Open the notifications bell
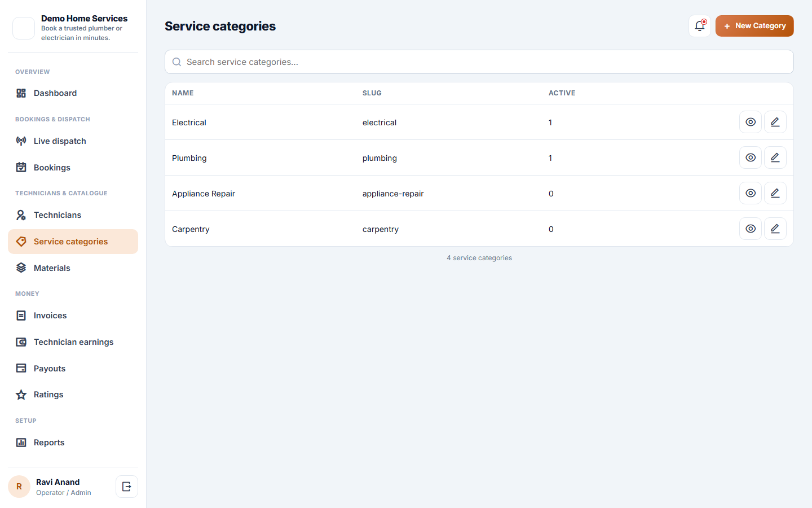The height and width of the screenshot is (508, 812). coord(700,26)
